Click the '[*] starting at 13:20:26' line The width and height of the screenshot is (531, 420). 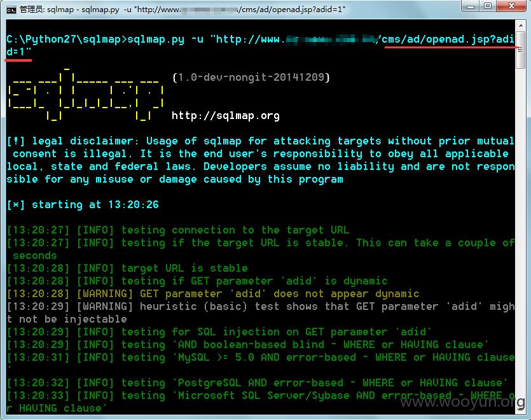pos(83,205)
